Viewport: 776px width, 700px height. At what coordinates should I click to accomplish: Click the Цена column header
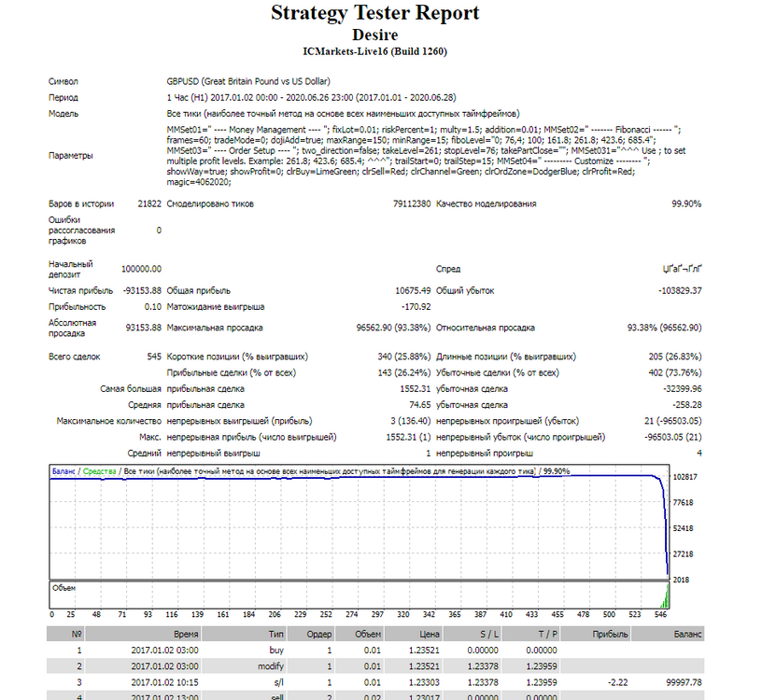pyautogui.click(x=414, y=634)
